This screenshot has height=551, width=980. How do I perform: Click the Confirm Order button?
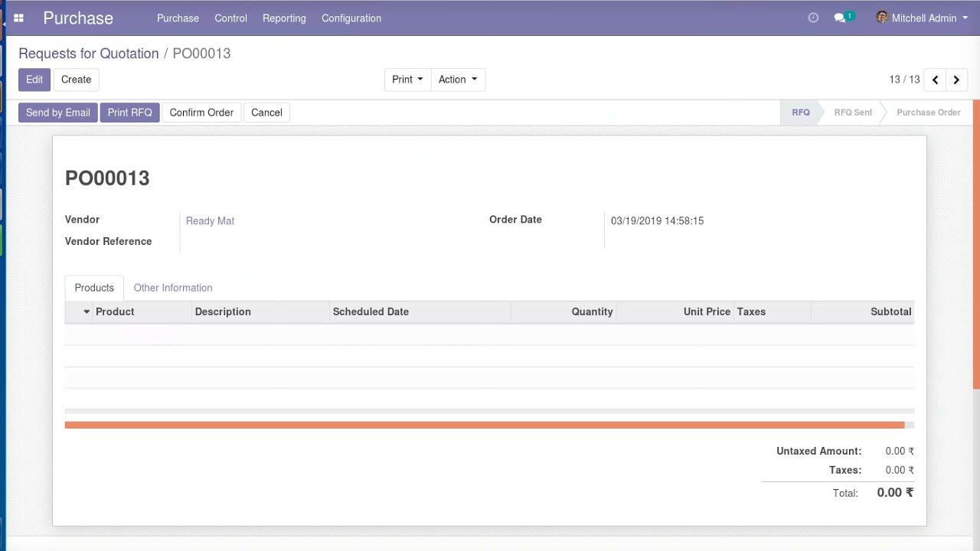(201, 112)
